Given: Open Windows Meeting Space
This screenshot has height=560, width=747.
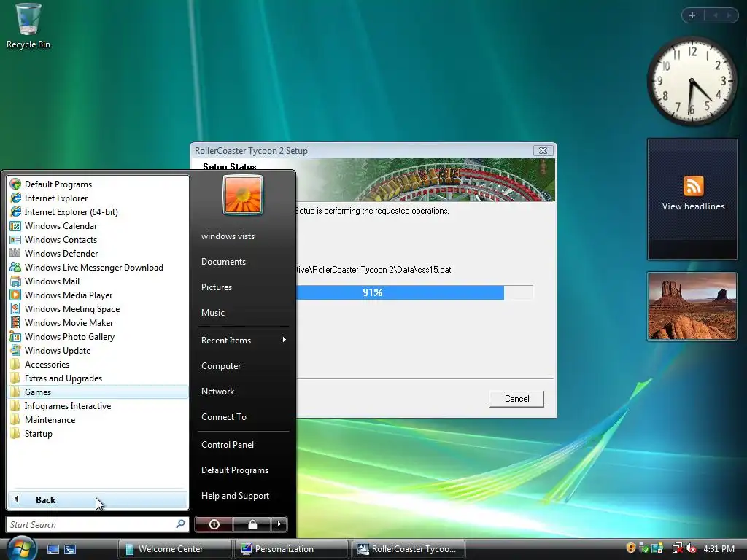Looking at the screenshot, I should click(72, 308).
